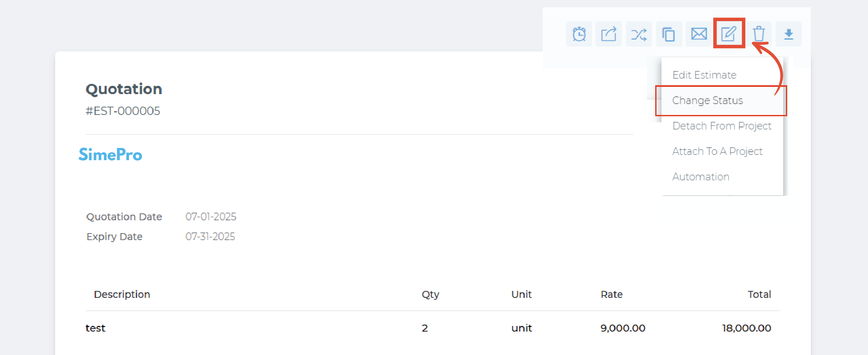
Task: Click the share estimate icon
Action: tap(609, 34)
